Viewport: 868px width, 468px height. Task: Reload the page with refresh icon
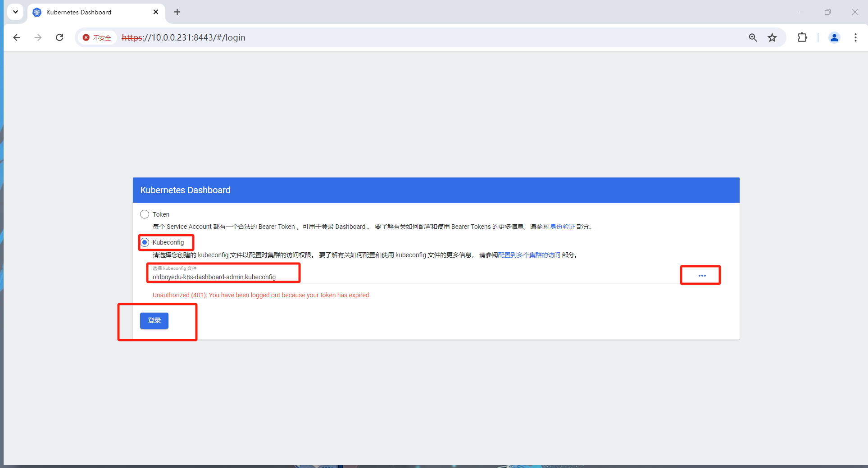coord(59,37)
